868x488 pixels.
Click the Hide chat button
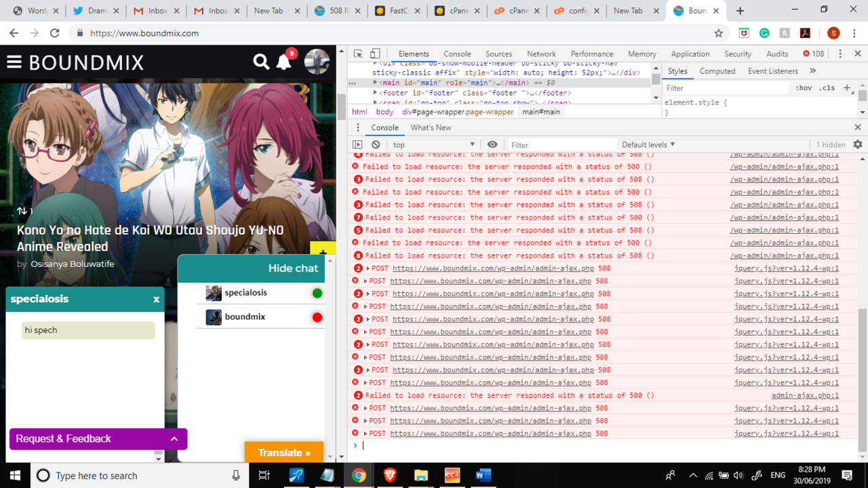(293, 268)
